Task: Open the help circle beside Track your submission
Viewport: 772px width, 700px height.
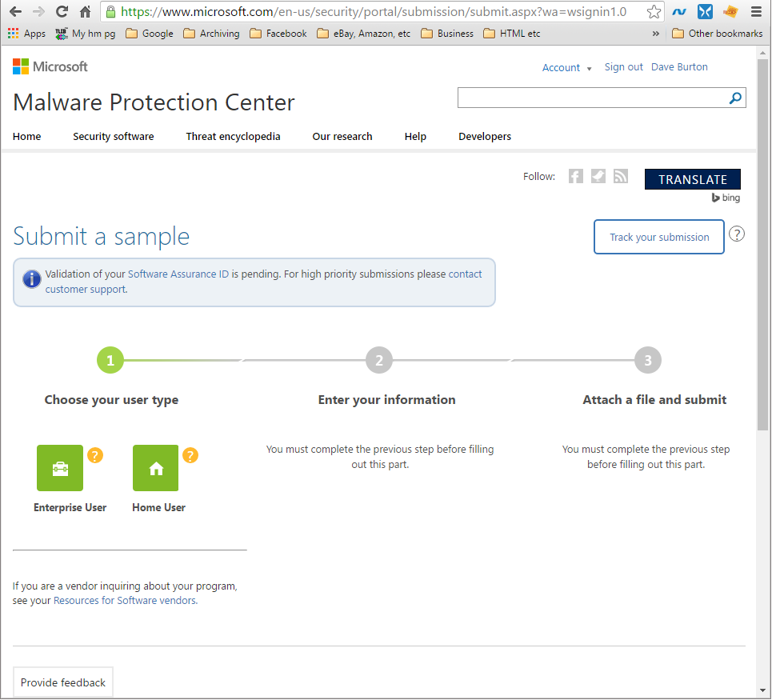Action: [x=736, y=234]
